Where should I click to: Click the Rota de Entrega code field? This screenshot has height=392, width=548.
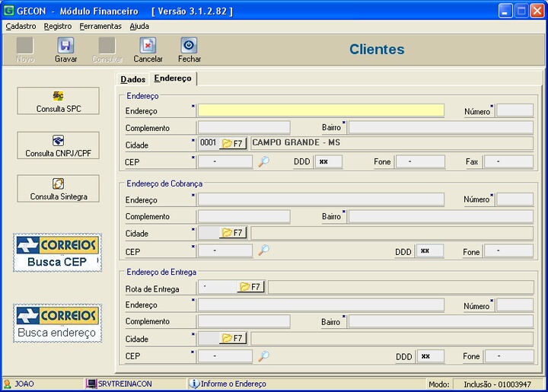point(218,287)
